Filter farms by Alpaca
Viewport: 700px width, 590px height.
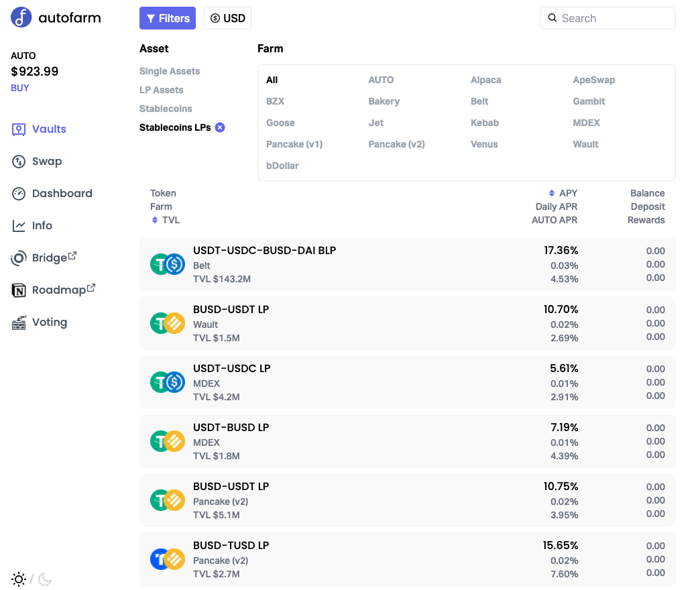485,80
